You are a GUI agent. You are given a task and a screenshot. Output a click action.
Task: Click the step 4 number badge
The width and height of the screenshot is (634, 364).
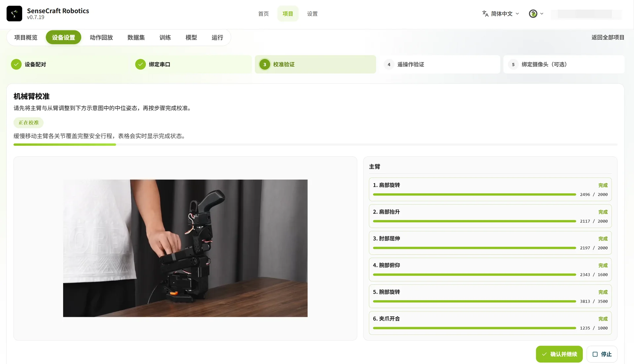[x=389, y=64]
